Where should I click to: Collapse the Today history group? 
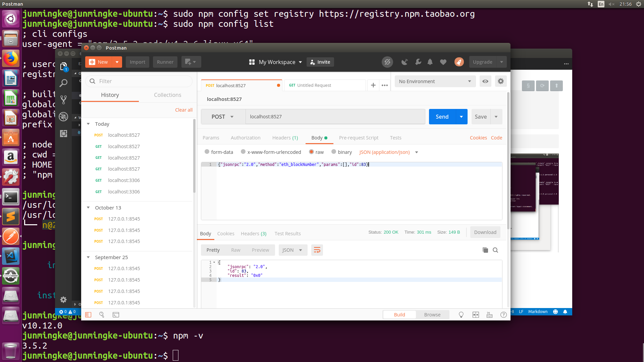[x=88, y=124]
